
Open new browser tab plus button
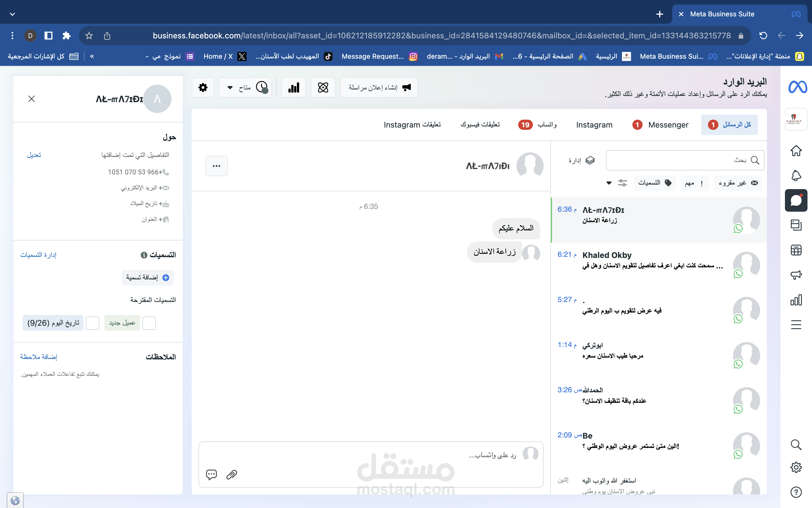pos(659,14)
